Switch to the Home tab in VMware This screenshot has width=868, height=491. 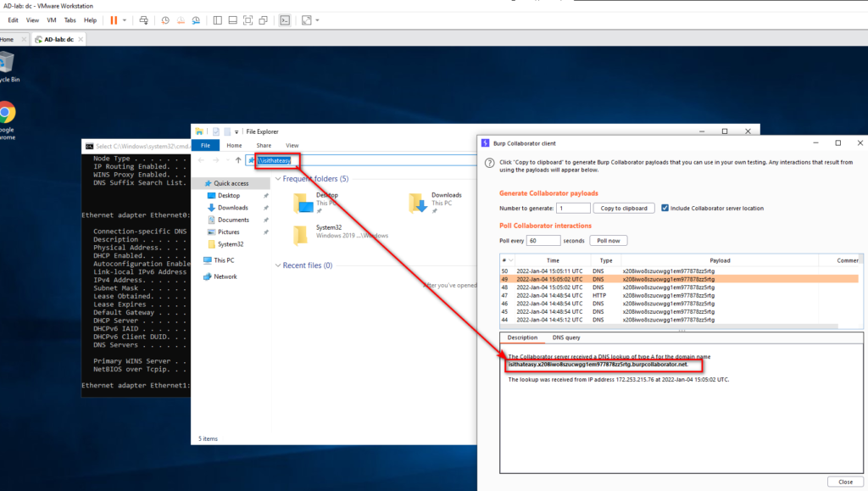[x=7, y=39]
